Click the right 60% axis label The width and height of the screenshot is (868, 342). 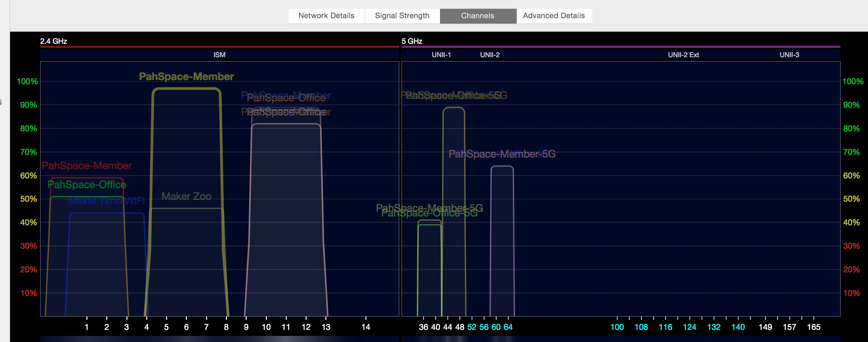pyautogui.click(x=852, y=175)
